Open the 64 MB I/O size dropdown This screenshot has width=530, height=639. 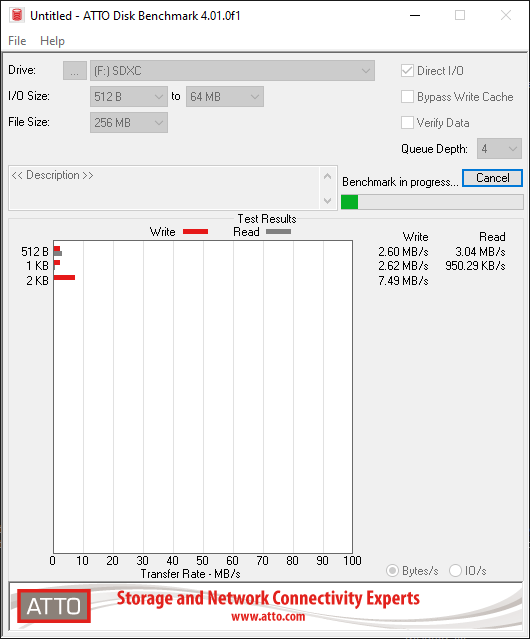225,97
